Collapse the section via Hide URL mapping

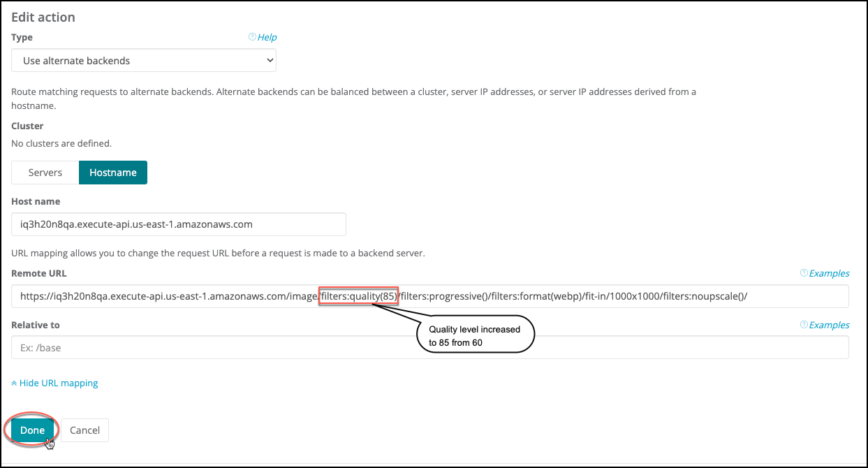pos(59,383)
